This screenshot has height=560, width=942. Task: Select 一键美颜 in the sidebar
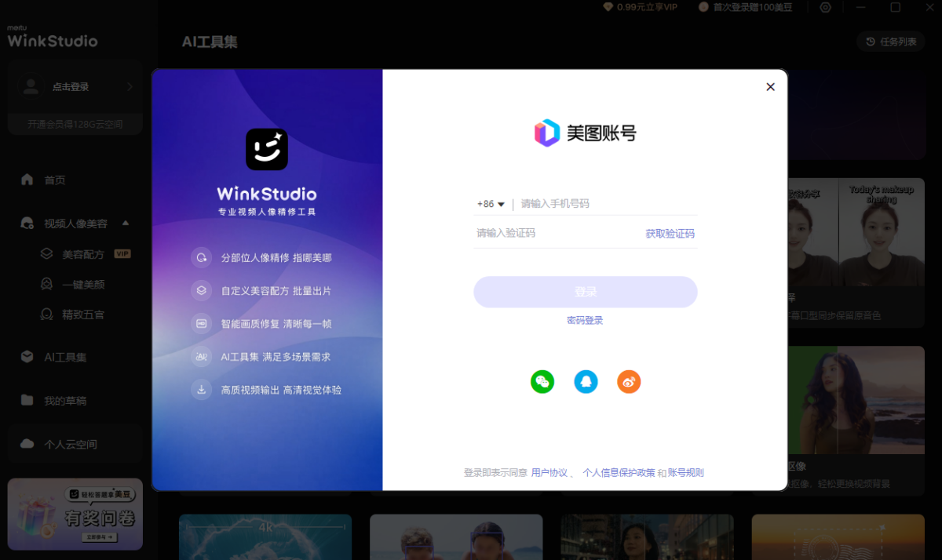pos(83,285)
